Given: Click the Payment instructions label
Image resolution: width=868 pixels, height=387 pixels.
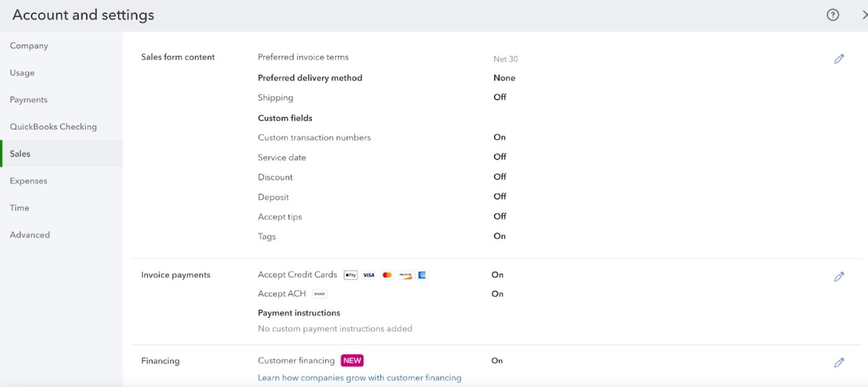Looking at the screenshot, I should point(299,313).
